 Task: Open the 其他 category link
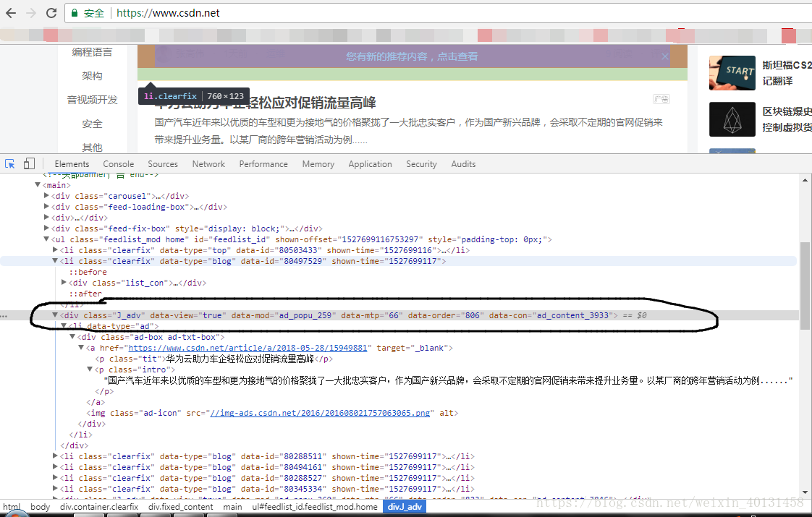(92, 148)
